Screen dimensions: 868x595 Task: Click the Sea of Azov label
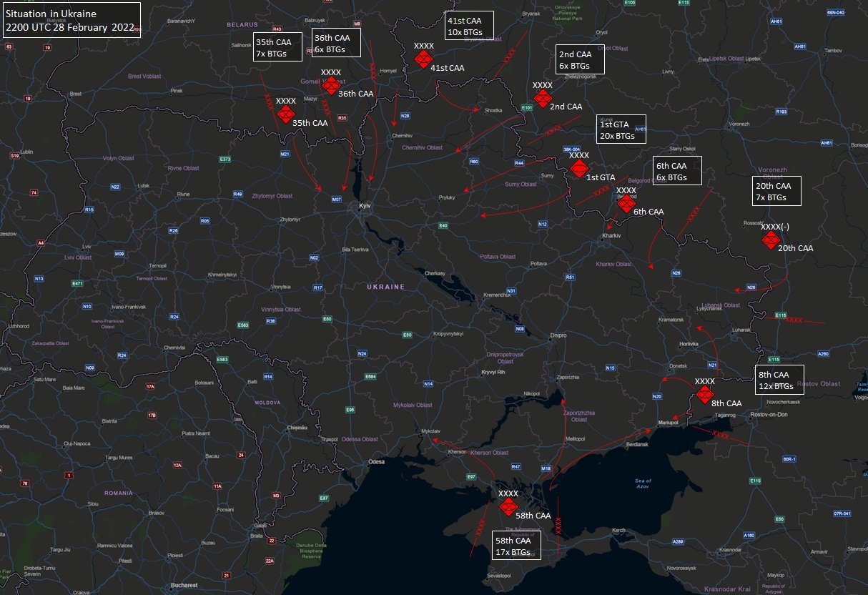tap(643, 483)
